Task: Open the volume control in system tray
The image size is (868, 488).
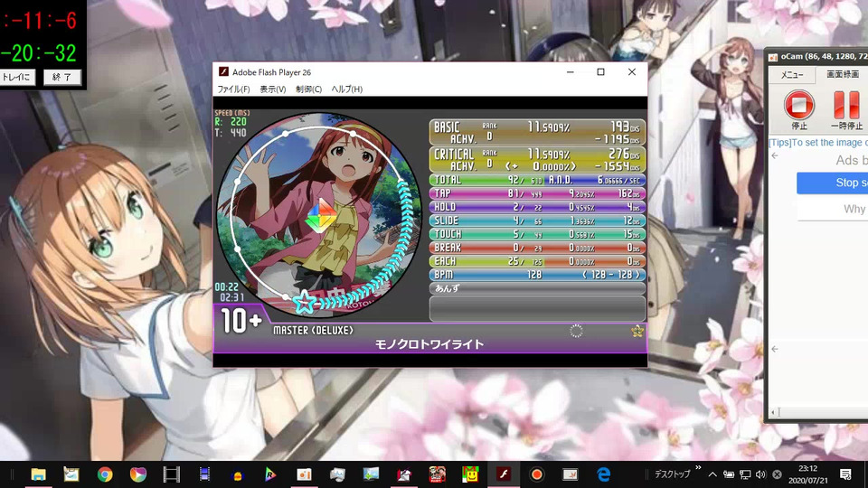Action: click(x=761, y=474)
